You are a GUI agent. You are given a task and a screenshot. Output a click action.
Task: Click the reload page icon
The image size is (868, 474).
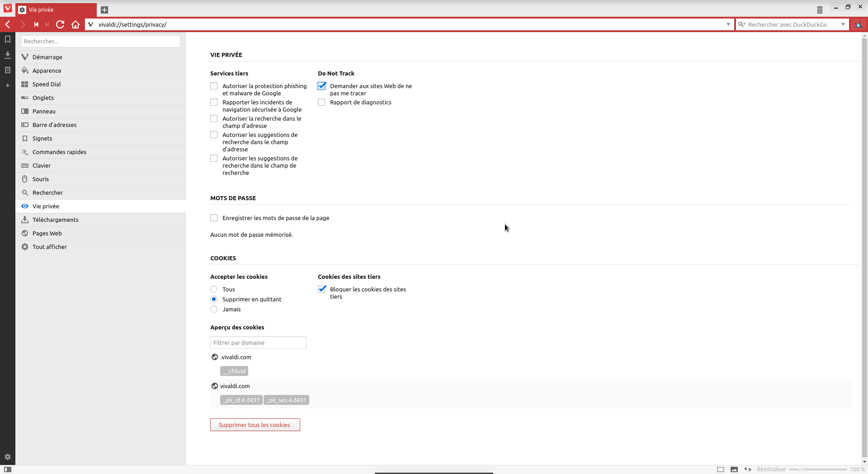60,24
